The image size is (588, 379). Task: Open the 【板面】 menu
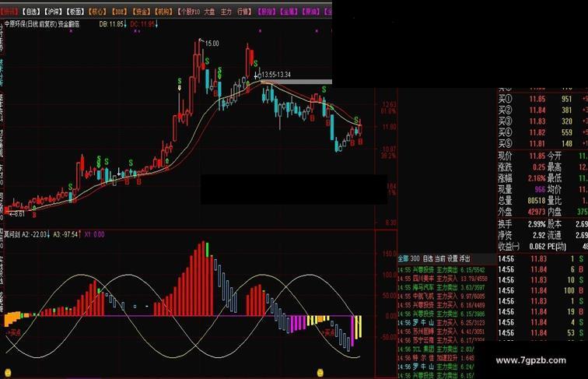75,12
